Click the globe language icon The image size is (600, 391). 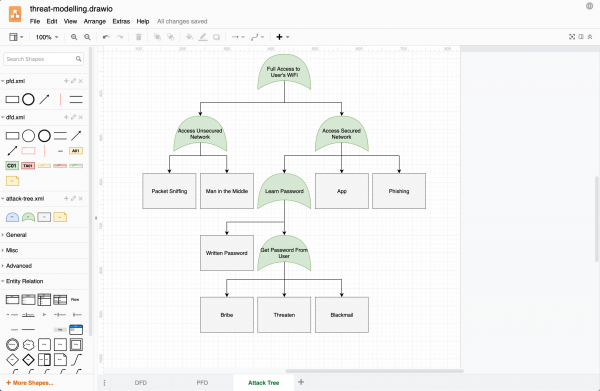[x=589, y=6]
